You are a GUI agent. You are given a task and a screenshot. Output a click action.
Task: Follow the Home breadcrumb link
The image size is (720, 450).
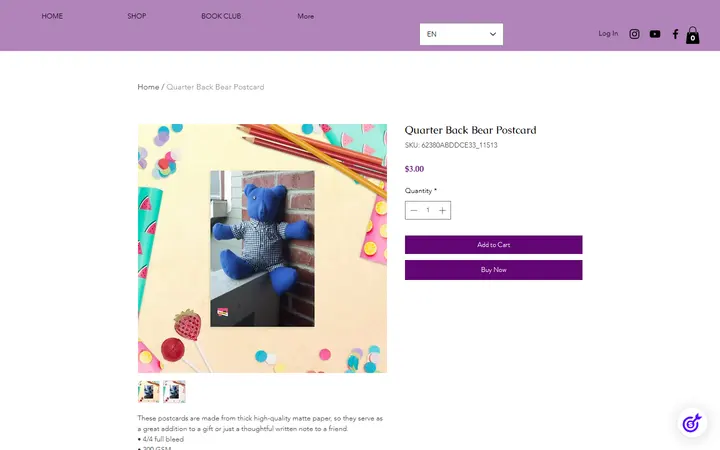coord(148,87)
